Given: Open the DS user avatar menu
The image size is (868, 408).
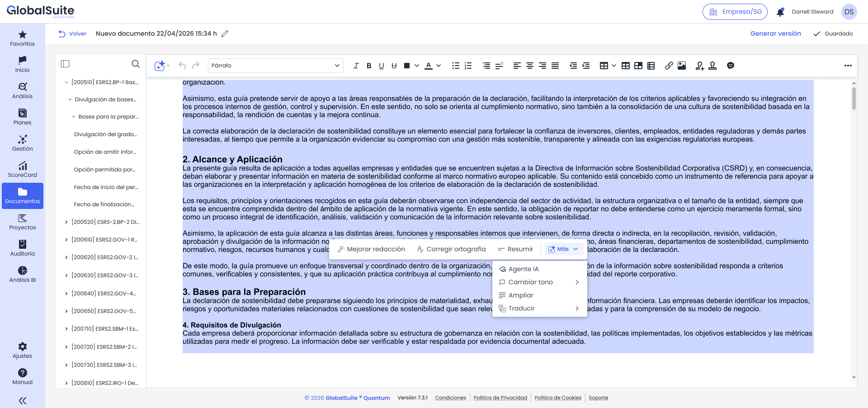Looking at the screenshot, I should pos(849,12).
